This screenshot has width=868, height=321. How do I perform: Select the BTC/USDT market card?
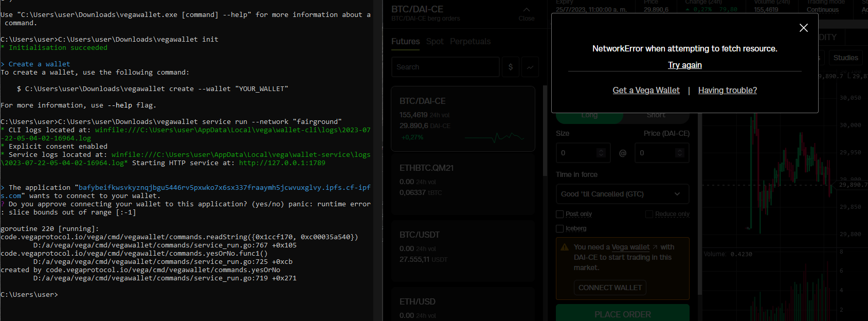(463, 251)
